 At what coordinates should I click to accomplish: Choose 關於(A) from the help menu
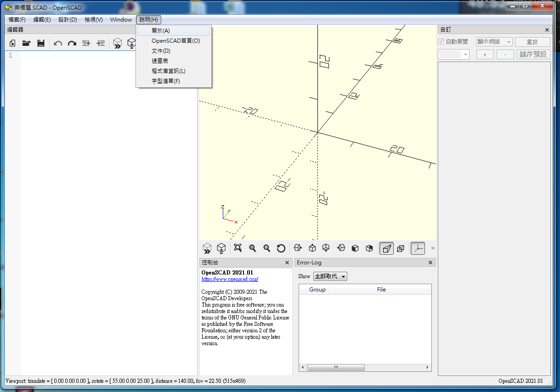[174, 31]
